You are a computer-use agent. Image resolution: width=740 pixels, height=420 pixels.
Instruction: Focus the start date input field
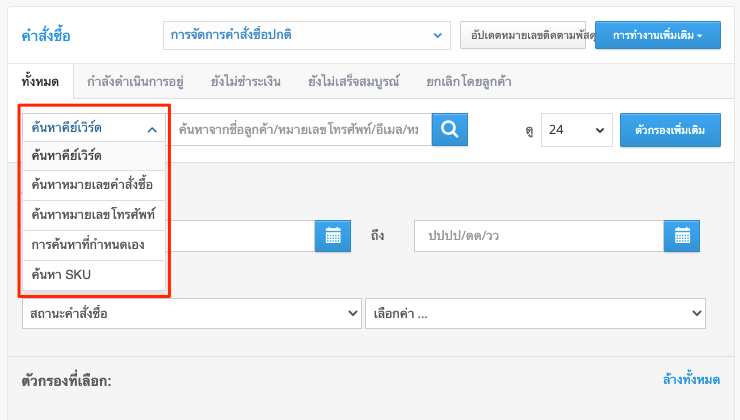coord(243,235)
